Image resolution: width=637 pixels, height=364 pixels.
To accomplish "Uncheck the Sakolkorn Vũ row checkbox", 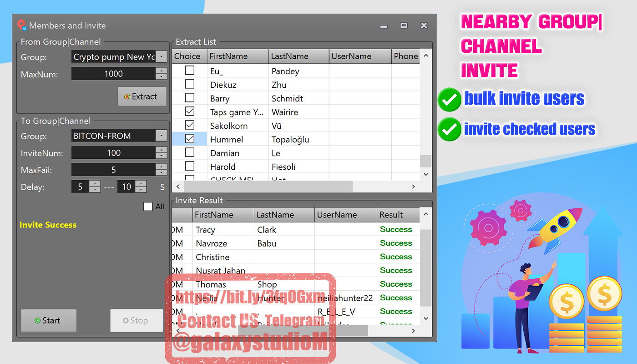I will (189, 125).
